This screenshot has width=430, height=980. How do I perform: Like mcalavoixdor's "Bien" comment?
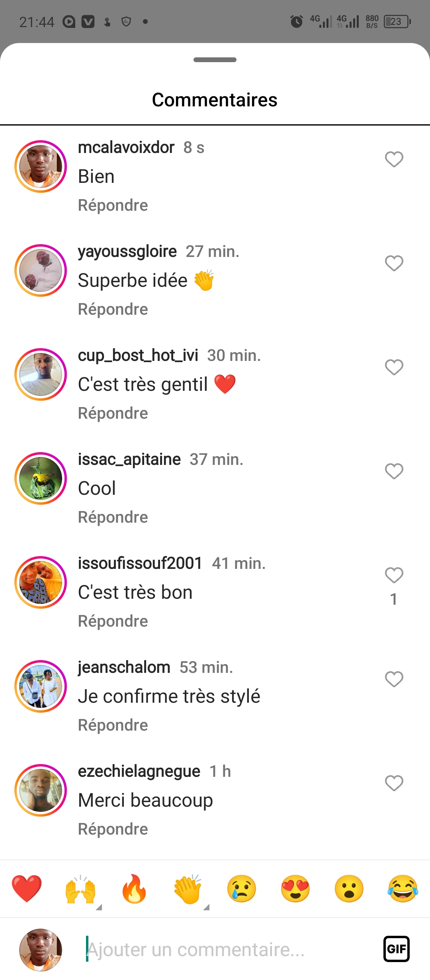coord(394,159)
